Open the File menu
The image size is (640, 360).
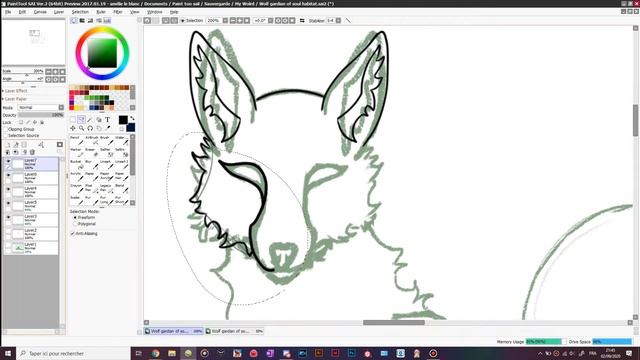point(8,12)
